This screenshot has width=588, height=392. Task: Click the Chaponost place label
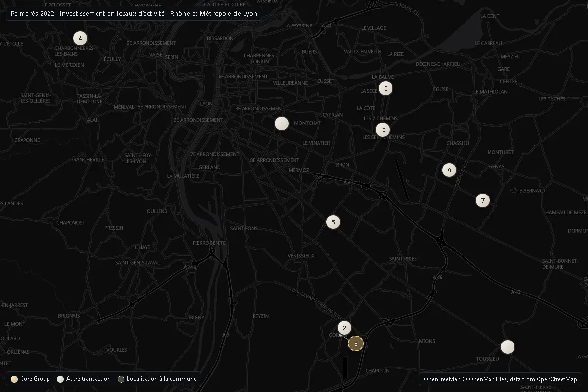coord(71,223)
